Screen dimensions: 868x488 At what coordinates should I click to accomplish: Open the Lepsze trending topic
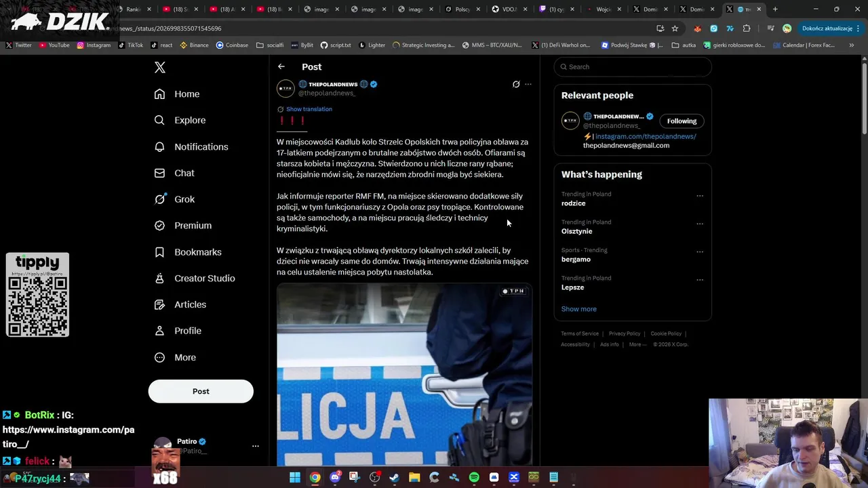pos(572,287)
